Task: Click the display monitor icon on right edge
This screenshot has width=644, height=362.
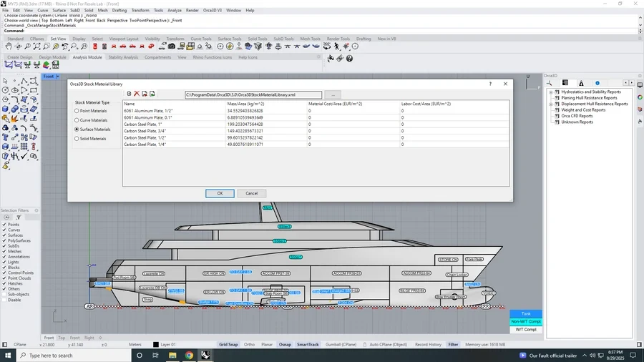Action: point(640,85)
